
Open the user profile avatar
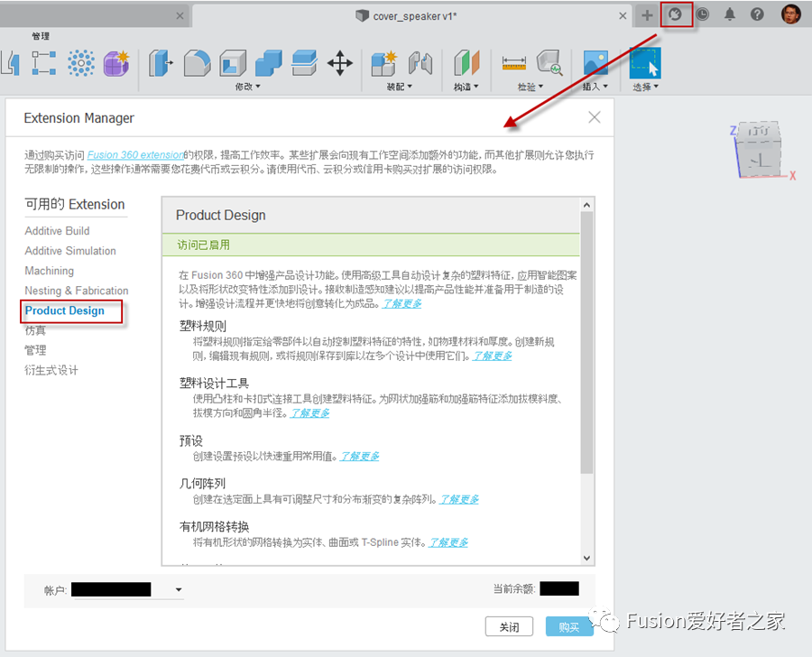point(790,14)
